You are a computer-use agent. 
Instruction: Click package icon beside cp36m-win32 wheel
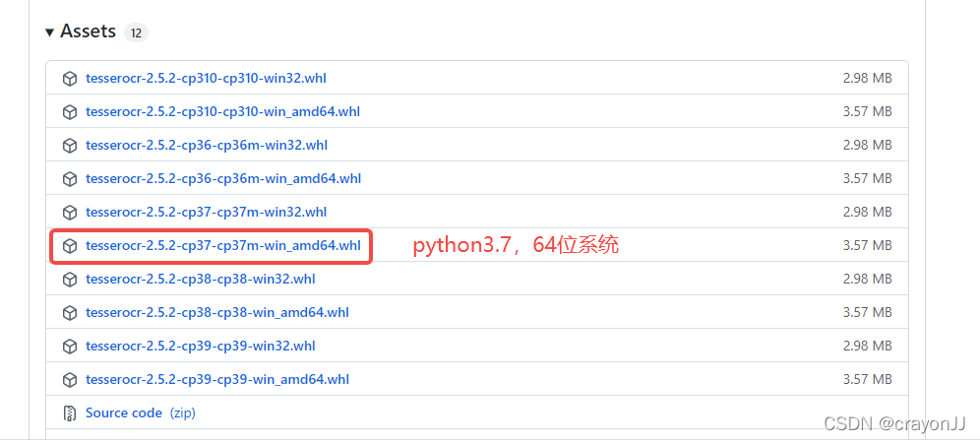pos(70,146)
